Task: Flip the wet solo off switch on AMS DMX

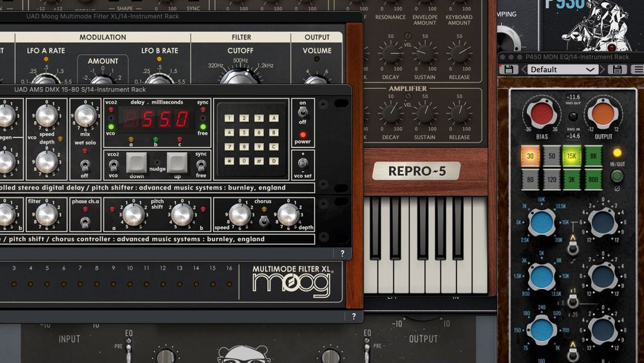Action: (84, 165)
